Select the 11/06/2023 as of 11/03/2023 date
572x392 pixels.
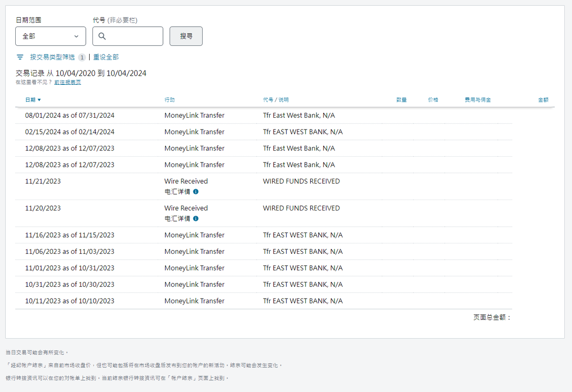[70, 251]
